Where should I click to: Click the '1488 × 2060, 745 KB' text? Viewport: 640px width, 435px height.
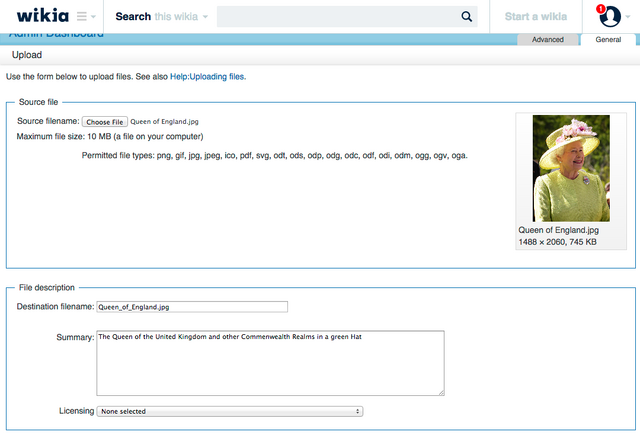click(558, 242)
